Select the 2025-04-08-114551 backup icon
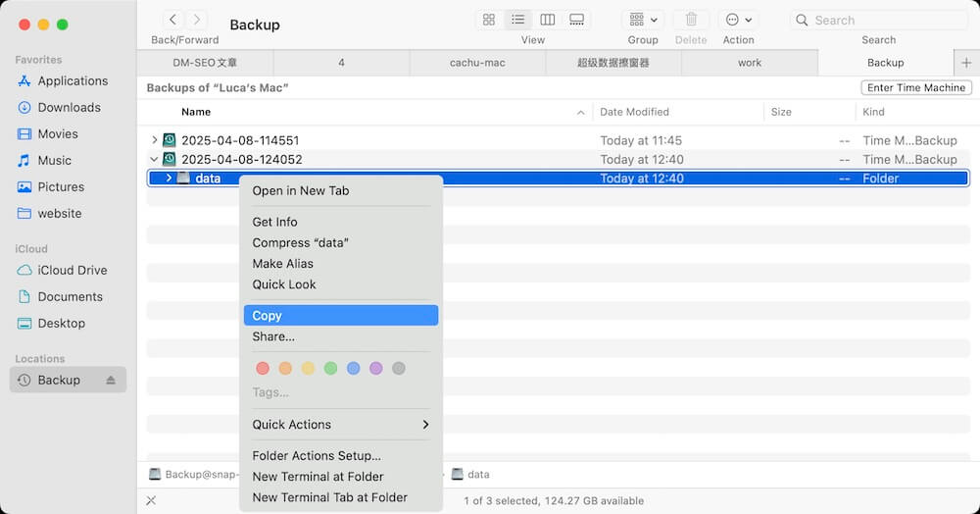This screenshot has height=514, width=980. 170,140
